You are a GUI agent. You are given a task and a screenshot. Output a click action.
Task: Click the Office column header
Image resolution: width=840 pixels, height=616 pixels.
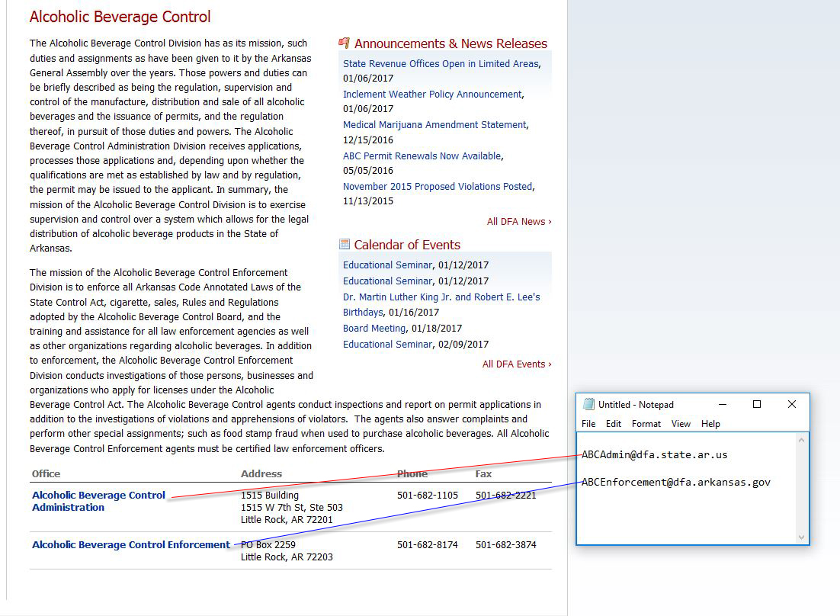click(46, 473)
